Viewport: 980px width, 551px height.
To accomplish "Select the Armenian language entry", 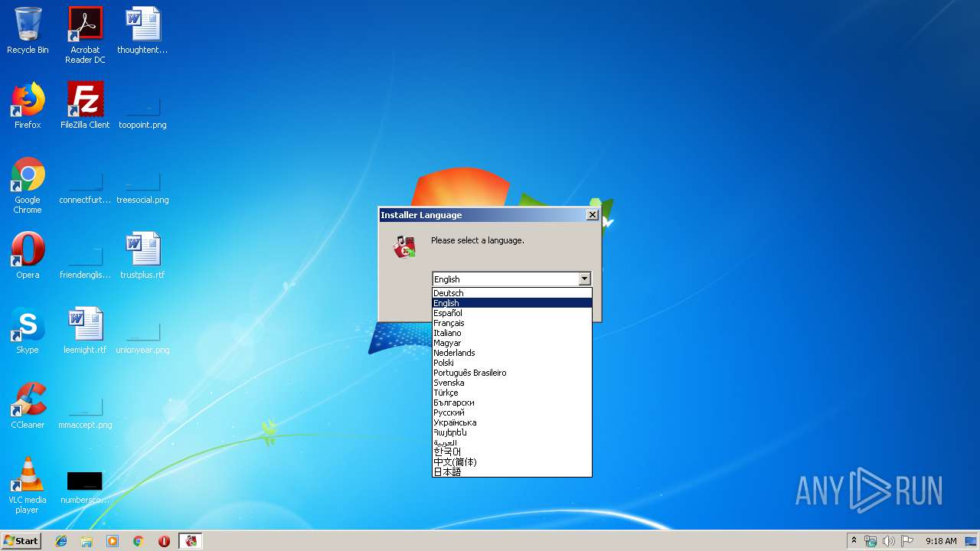I will coord(511,432).
